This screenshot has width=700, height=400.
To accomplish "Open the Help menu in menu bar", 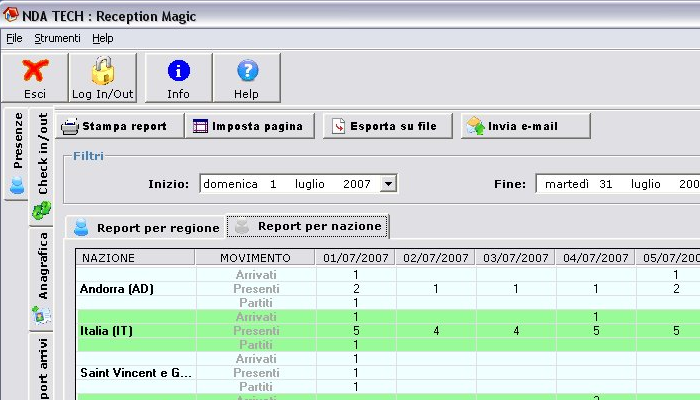I will (103, 38).
